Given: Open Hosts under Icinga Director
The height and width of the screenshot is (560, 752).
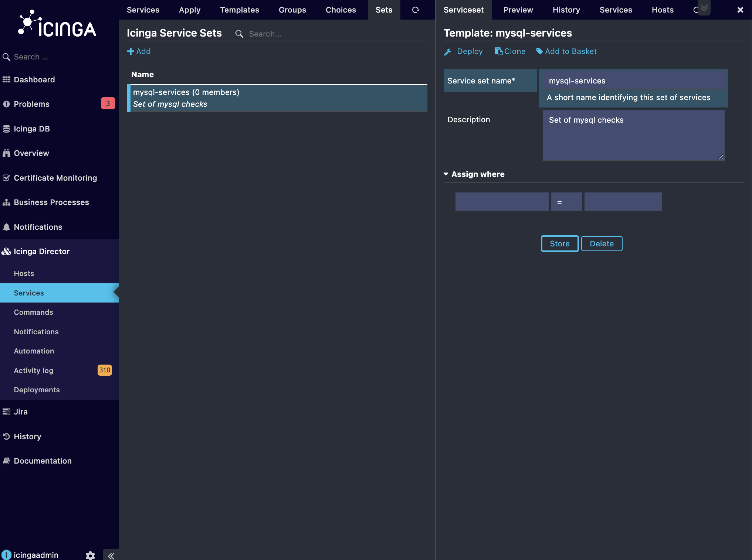Looking at the screenshot, I should [x=24, y=273].
